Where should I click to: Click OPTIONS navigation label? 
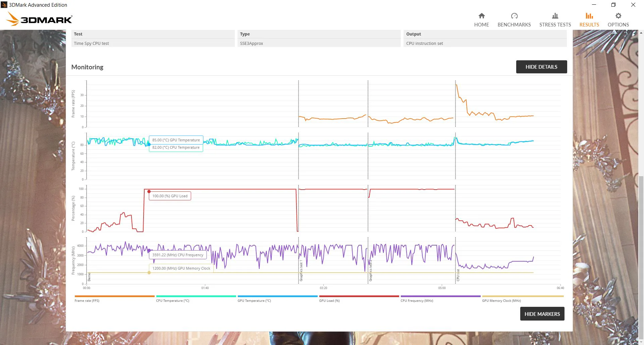coord(618,24)
